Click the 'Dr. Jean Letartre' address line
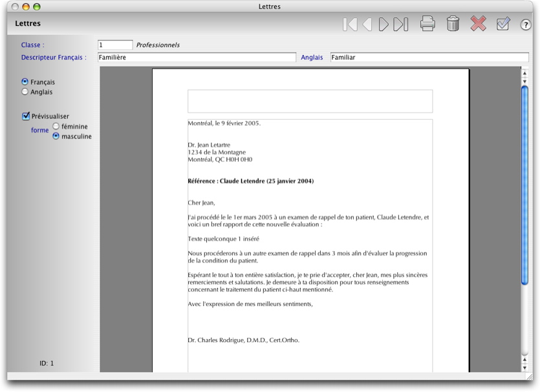Viewport: 540px width, 392px height. (209, 145)
